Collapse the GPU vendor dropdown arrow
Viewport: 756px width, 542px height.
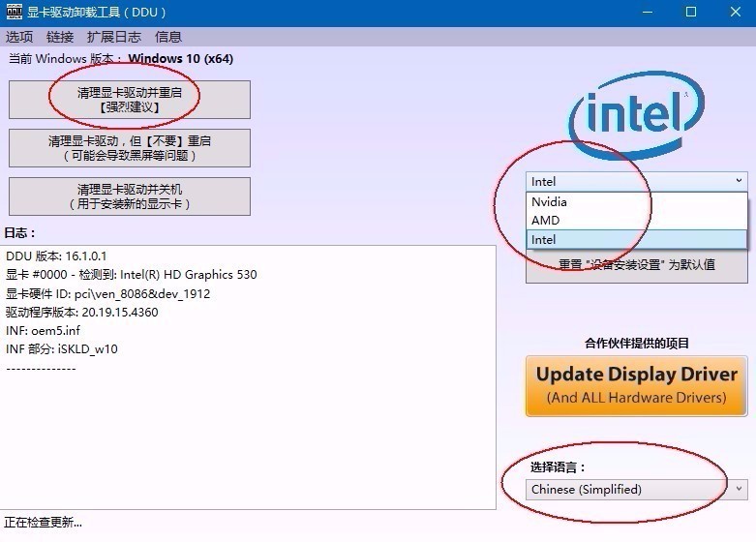point(739,181)
